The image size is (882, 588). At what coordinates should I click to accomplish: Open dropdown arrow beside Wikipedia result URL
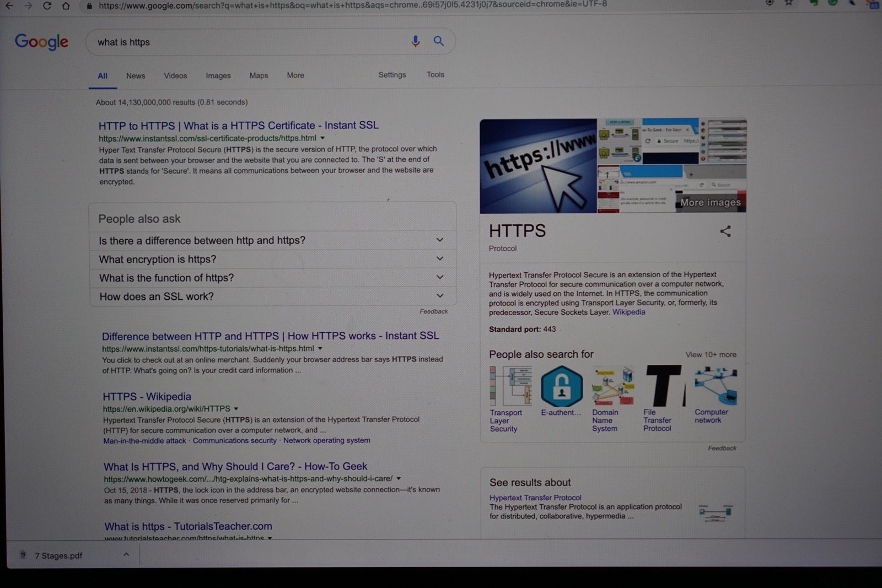[236, 409]
